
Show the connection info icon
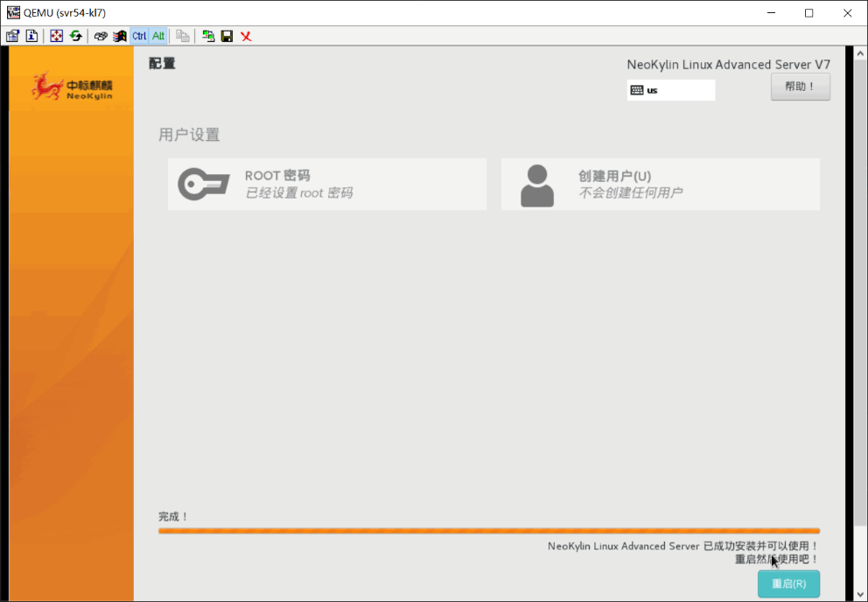(31, 36)
